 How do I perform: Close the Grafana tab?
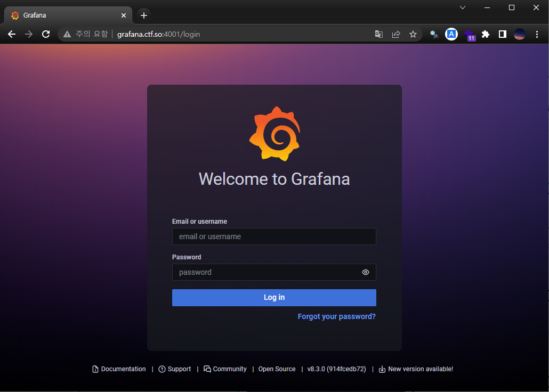[x=124, y=15]
